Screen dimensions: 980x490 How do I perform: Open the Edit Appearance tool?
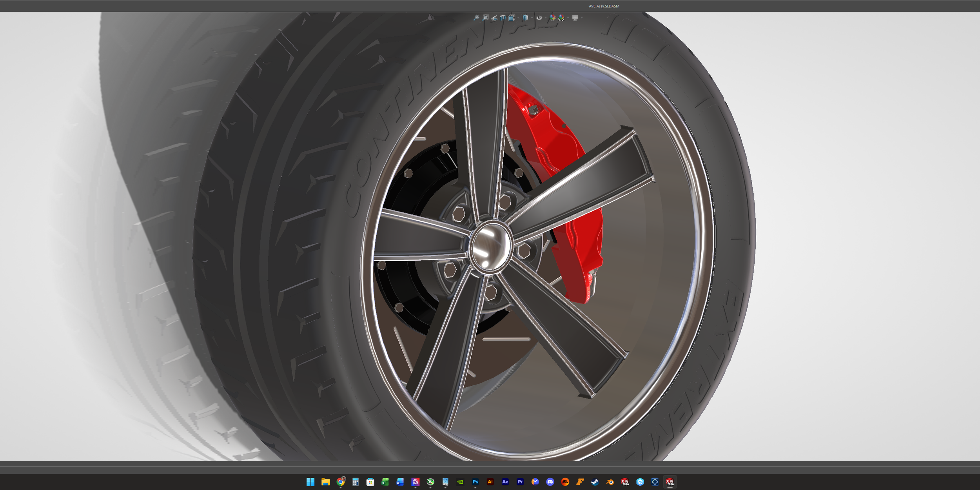pyautogui.click(x=552, y=18)
